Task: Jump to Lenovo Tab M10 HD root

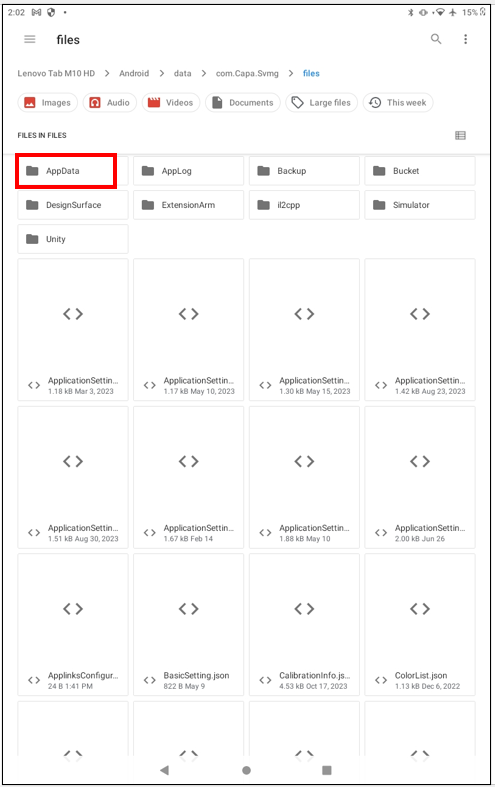Action: point(56,73)
